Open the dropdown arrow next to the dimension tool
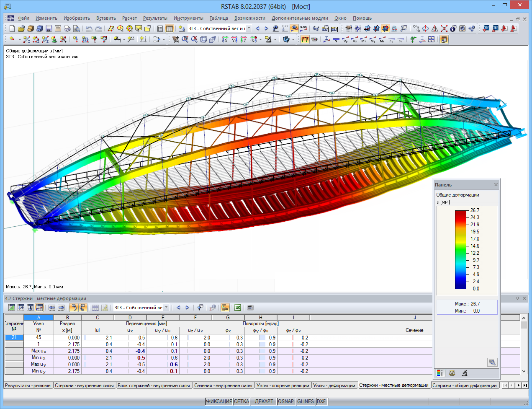Screen dimensions: 532x409 (124, 39)
